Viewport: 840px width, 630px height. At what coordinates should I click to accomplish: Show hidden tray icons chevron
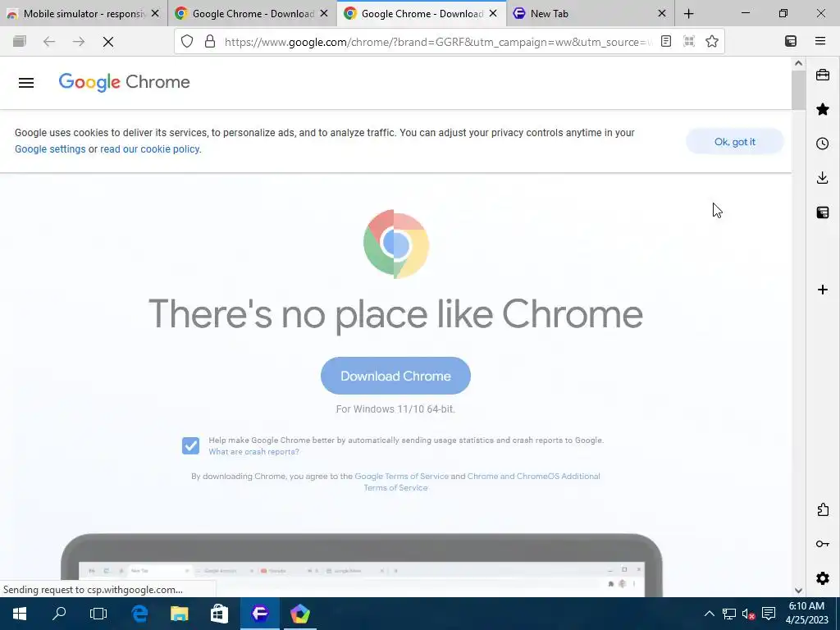(709, 614)
